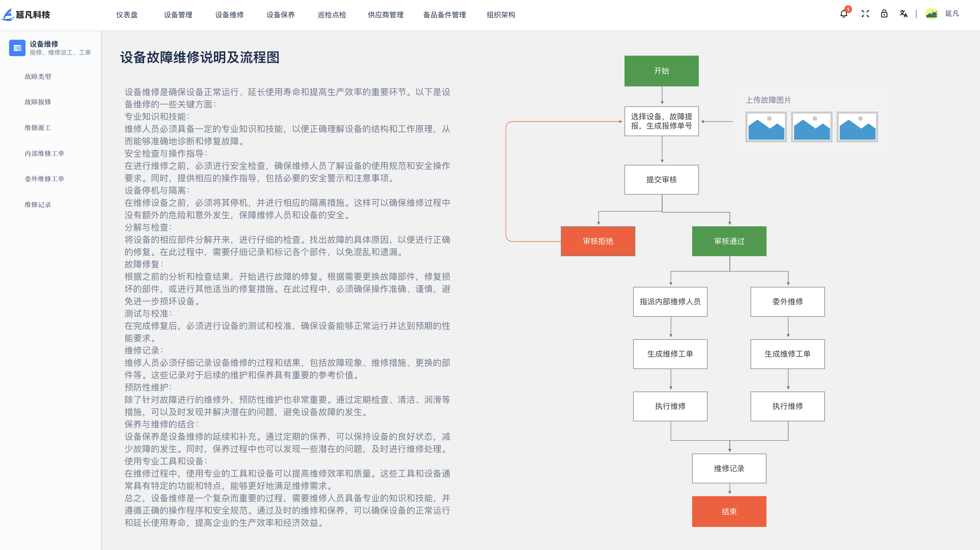Toggle fullscreen mode via the expand icon
Image resolution: width=980 pixels, height=550 pixels.
pyautogui.click(x=865, y=13)
